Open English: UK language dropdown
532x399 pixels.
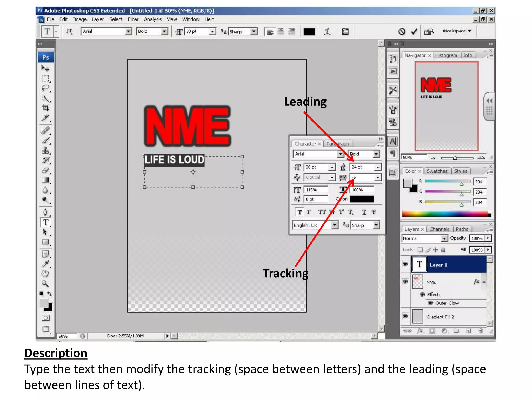335,225
